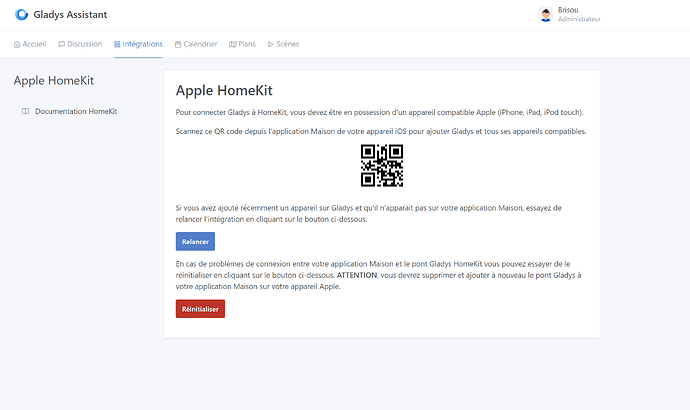
Task: Click the book icon beside Documentation HomeKit
Action: coord(26,111)
